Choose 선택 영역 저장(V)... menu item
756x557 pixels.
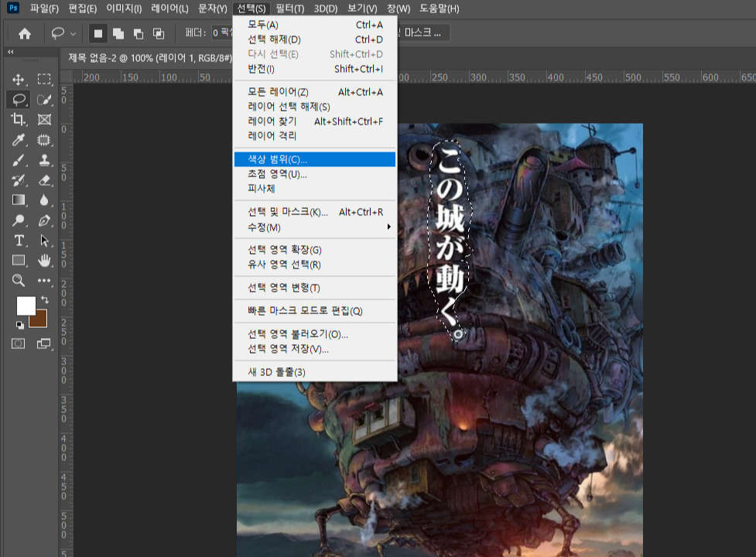click(315, 350)
